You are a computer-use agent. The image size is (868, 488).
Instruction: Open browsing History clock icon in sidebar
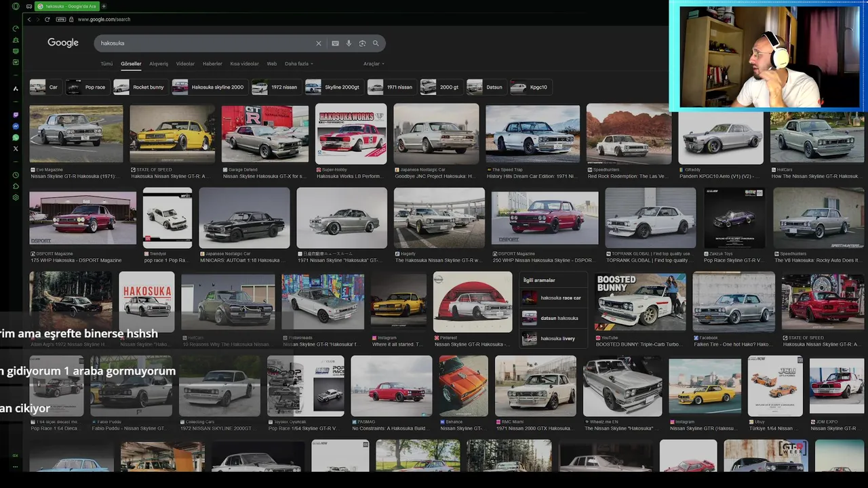[16, 175]
